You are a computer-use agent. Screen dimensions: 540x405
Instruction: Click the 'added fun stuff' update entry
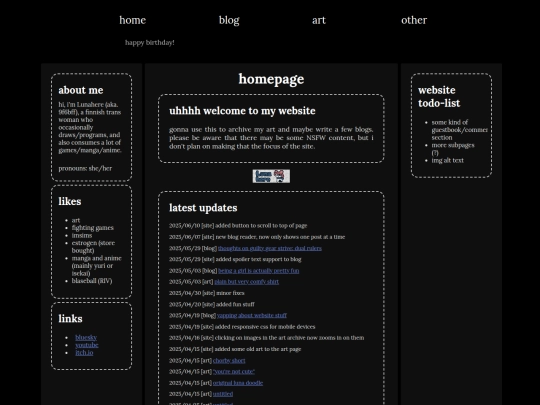click(212, 304)
